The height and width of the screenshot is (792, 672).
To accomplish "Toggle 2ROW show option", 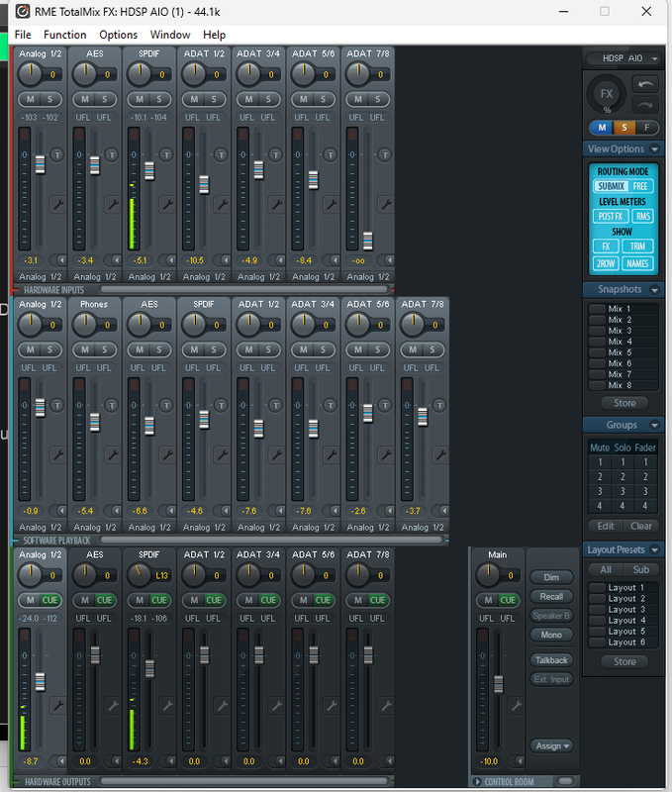I will [606, 263].
